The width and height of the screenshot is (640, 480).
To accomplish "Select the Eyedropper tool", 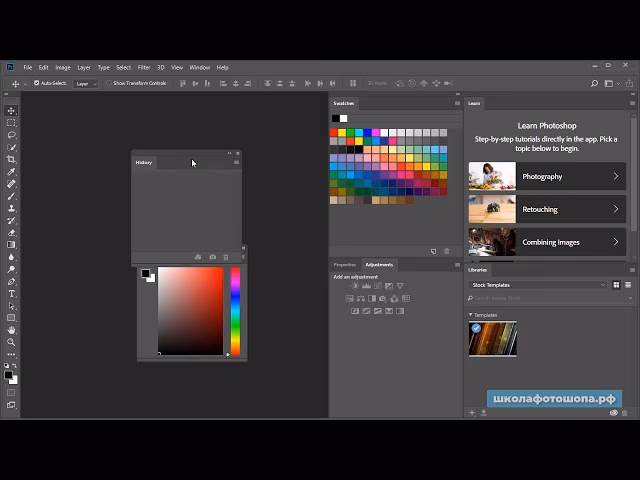I will point(11,172).
